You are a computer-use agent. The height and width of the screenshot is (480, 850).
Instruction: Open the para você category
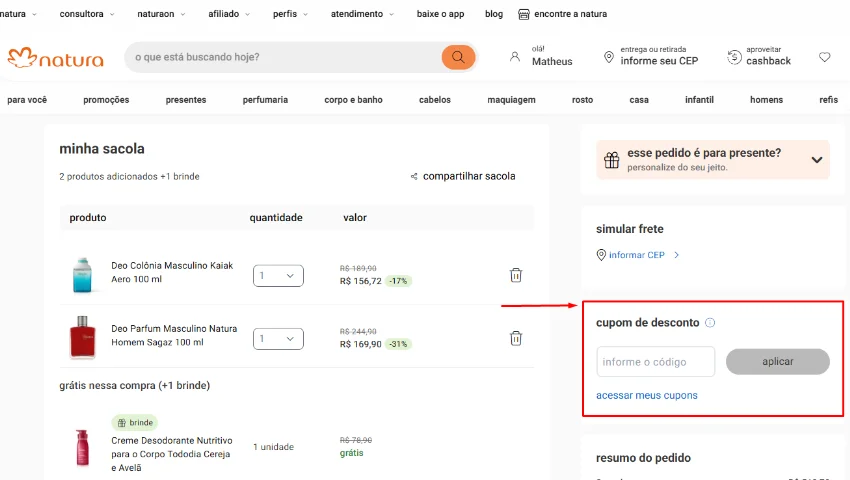coord(27,100)
